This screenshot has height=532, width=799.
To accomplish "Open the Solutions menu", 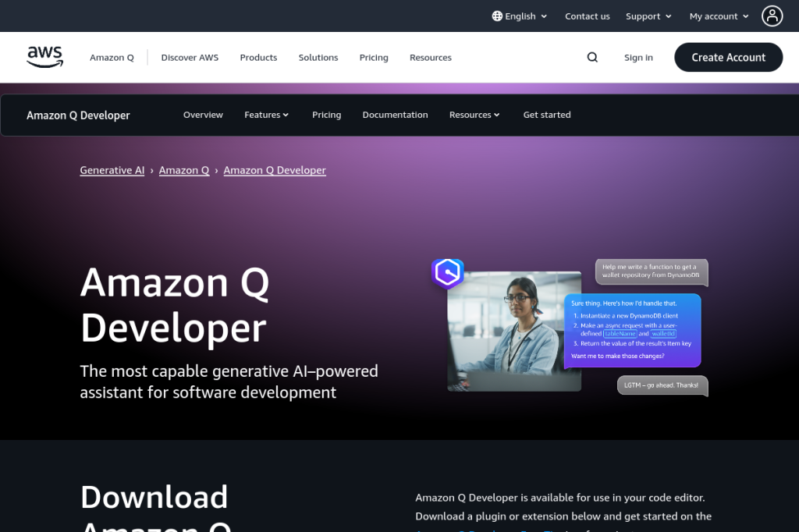I will (318, 58).
